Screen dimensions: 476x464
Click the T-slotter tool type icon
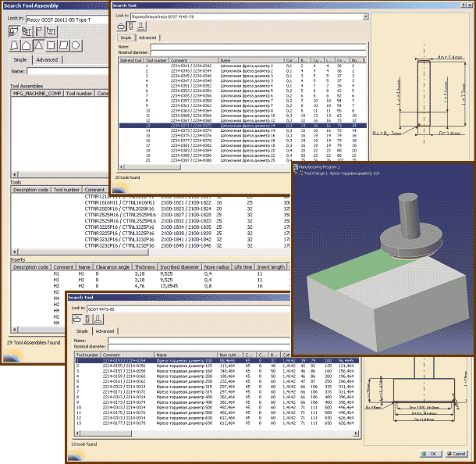tap(140, 25)
